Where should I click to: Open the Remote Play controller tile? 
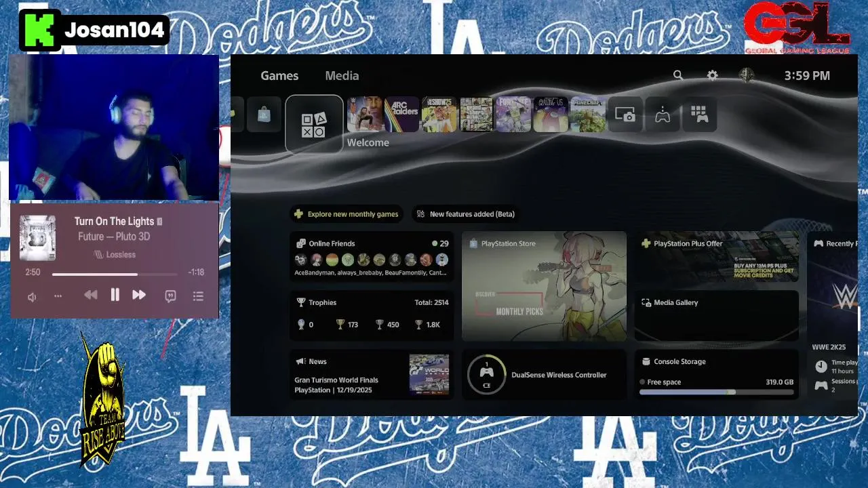[x=662, y=115]
